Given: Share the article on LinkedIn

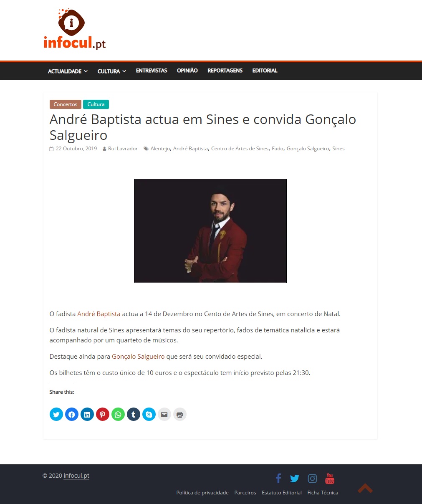Looking at the screenshot, I should pos(87,414).
